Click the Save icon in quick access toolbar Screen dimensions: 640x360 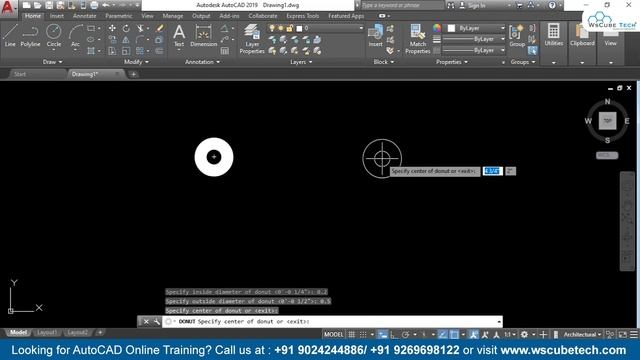coord(49,5)
